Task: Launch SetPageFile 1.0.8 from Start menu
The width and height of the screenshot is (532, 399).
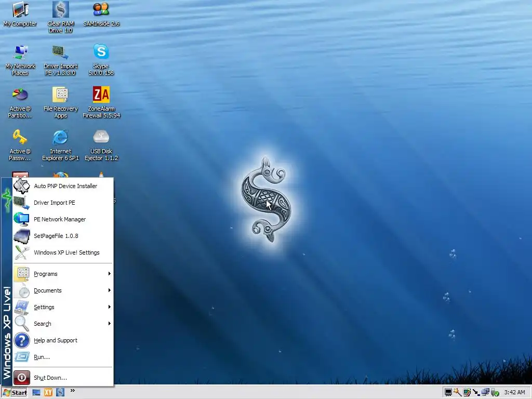Action: pos(63,236)
